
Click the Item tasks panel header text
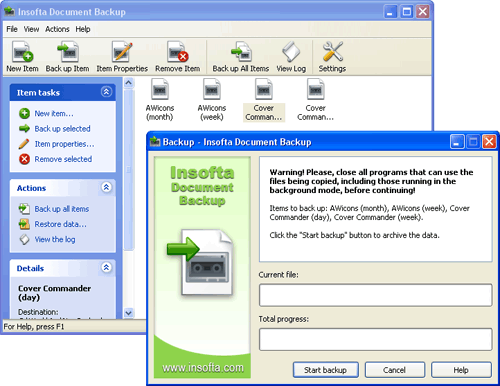coord(38,93)
